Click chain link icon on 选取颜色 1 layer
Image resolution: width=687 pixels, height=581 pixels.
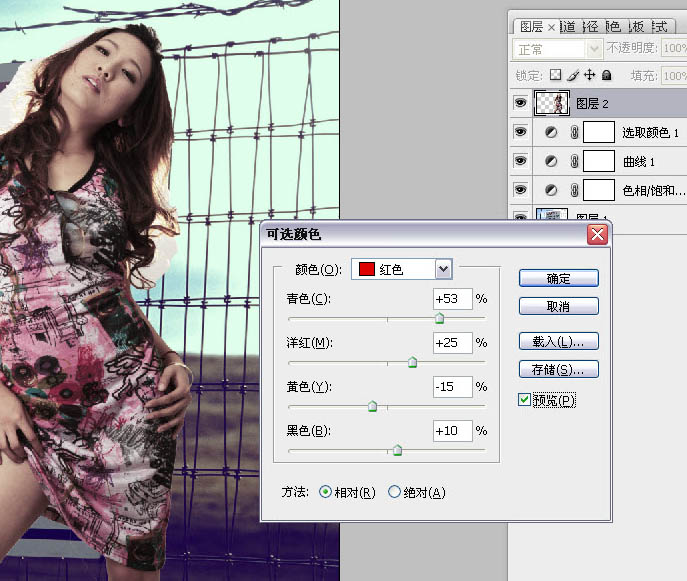click(574, 132)
